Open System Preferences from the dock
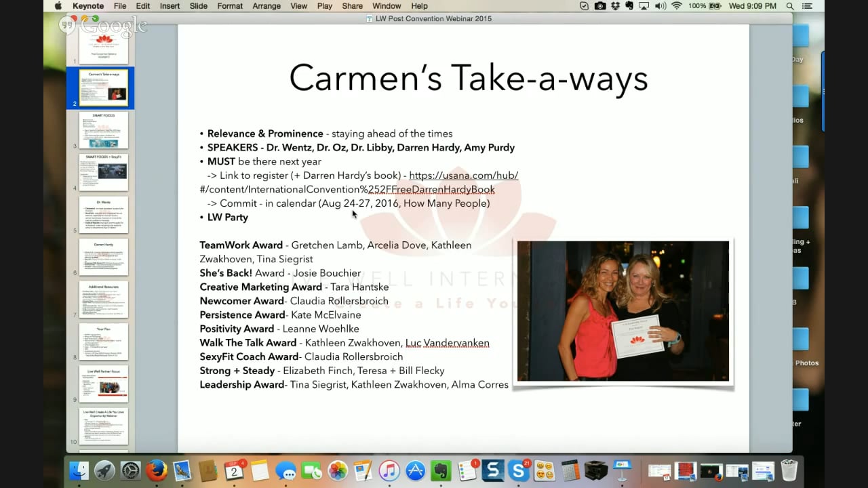The width and height of the screenshot is (868, 488). [130, 470]
